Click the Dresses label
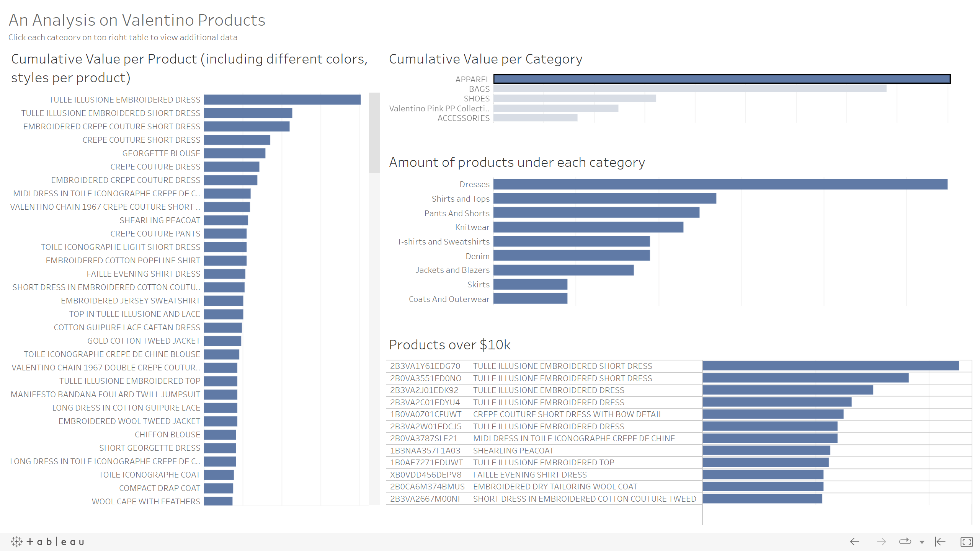Image resolution: width=980 pixels, height=551 pixels. [x=475, y=184]
